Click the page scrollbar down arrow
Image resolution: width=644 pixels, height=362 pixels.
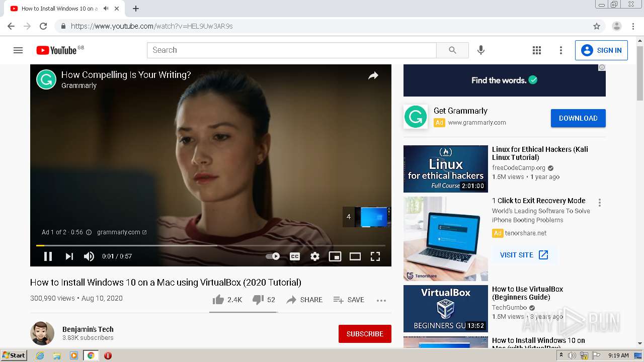pos(640,343)
